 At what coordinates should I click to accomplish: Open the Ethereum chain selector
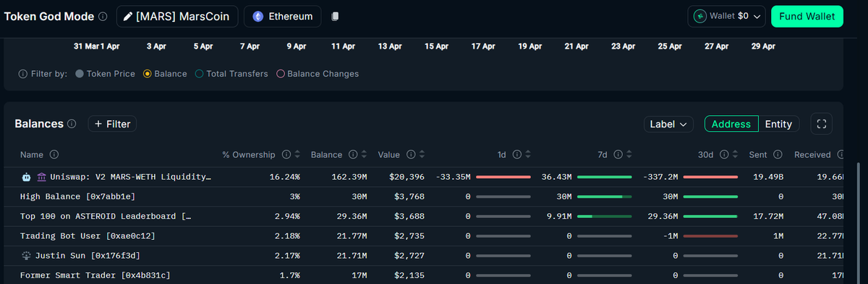(x=283, y=16)
